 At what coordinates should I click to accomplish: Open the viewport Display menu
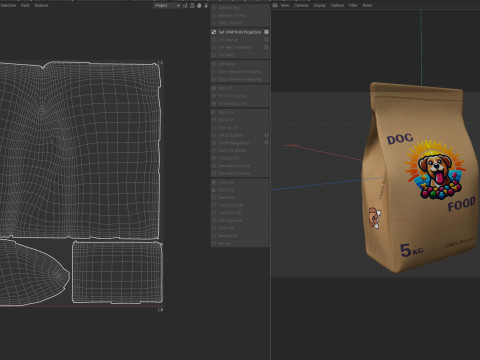(319, 5)
